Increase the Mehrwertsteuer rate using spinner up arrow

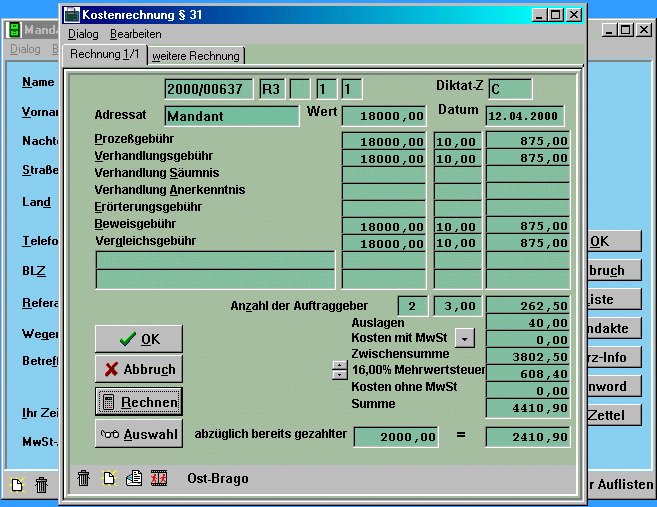(x=338, y=364)
